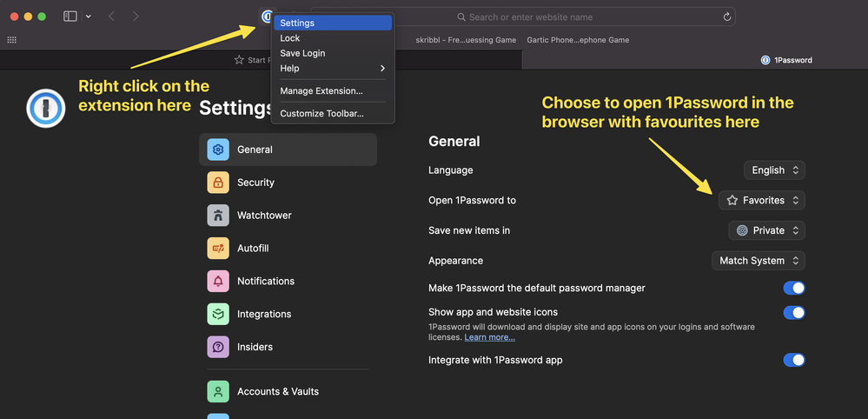868x419 pixels.
Task: Select Manage Extension... in context menu
Action: (321, 90)
